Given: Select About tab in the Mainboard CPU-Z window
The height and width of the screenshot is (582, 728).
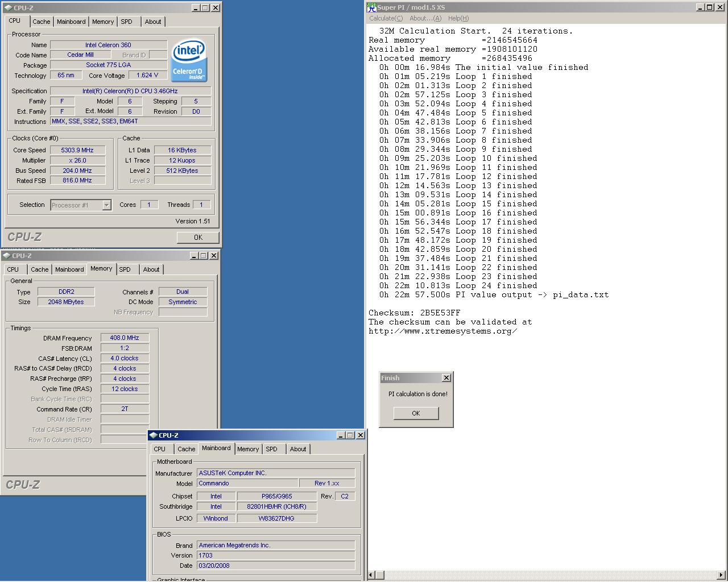Looking at the screenshot, I should pyautogui.click(x=297, y=449).
